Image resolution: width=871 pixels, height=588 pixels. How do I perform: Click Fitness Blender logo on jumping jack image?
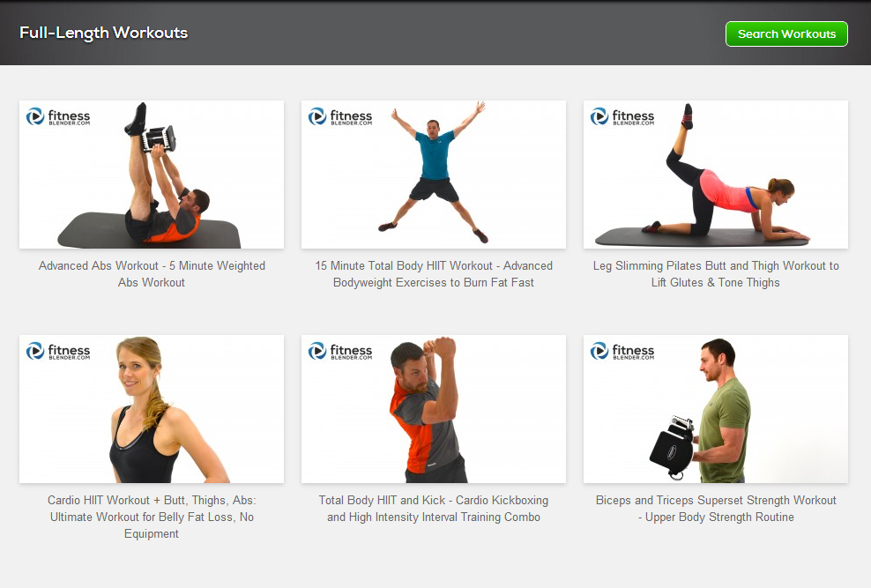pyautogui.click(x=340, y=116)
